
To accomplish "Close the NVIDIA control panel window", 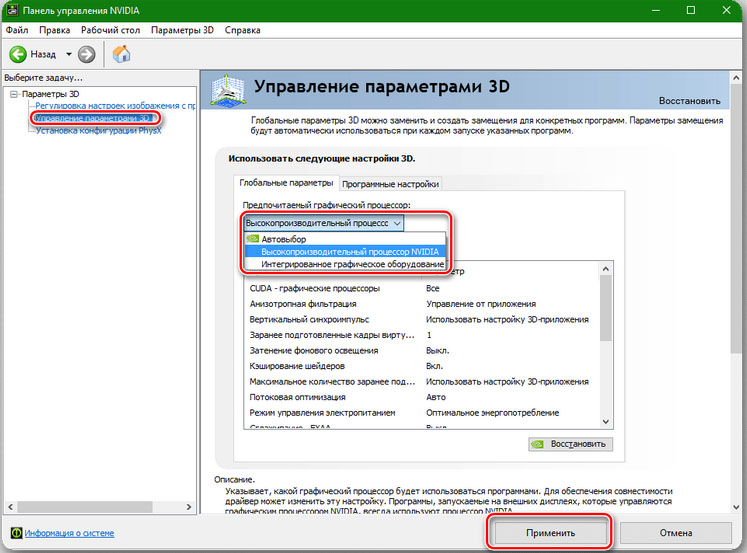I will [727, 10].
